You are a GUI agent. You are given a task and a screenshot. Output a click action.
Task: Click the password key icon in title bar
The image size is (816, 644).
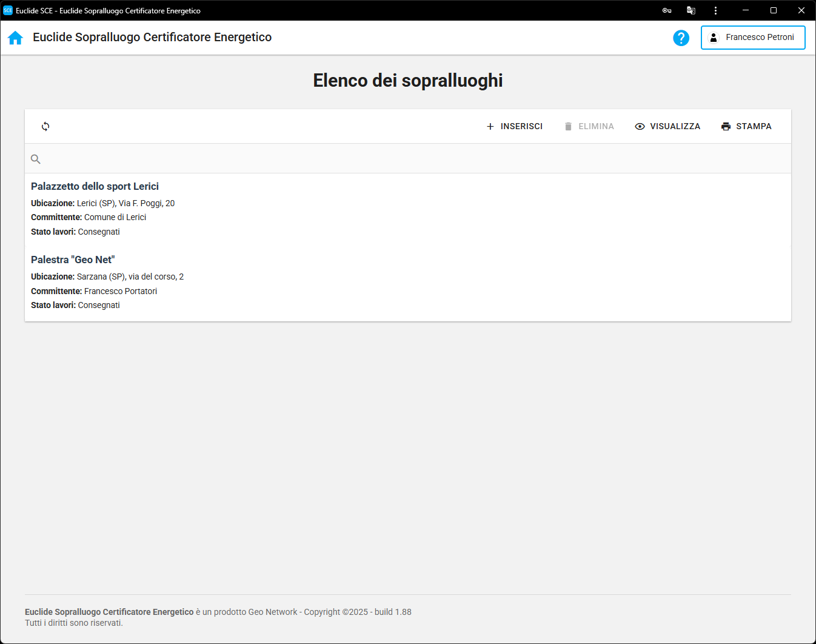pyautogui.click(x=667, y=10)
